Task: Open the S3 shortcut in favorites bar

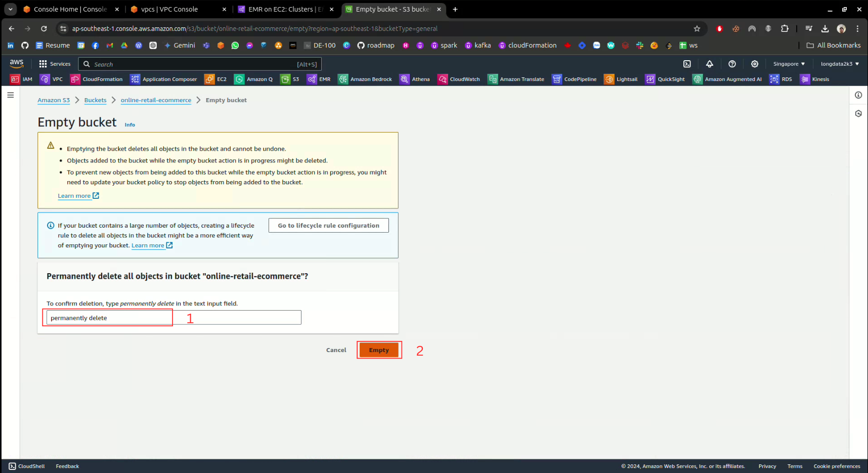Action: [x=290, y=79]
